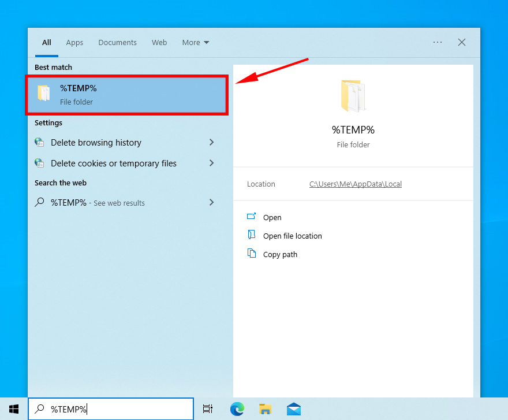Click inside the taskbar search field

tap(111, 408)
